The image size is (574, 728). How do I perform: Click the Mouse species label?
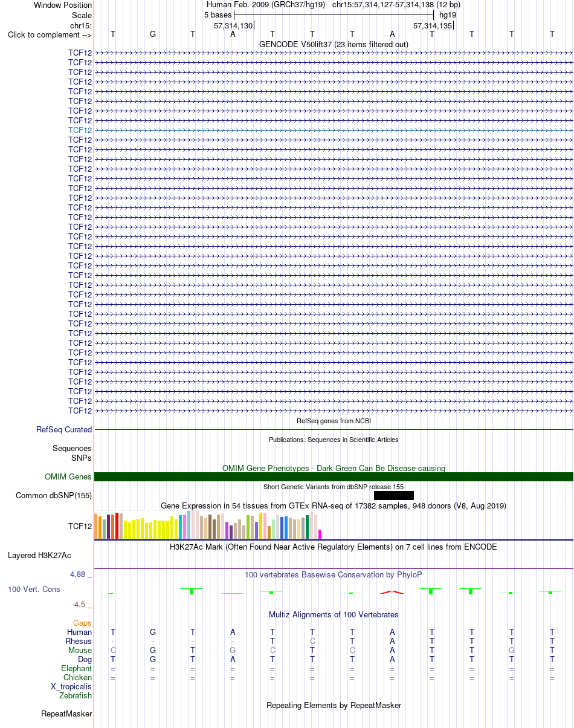click(80, 650)
